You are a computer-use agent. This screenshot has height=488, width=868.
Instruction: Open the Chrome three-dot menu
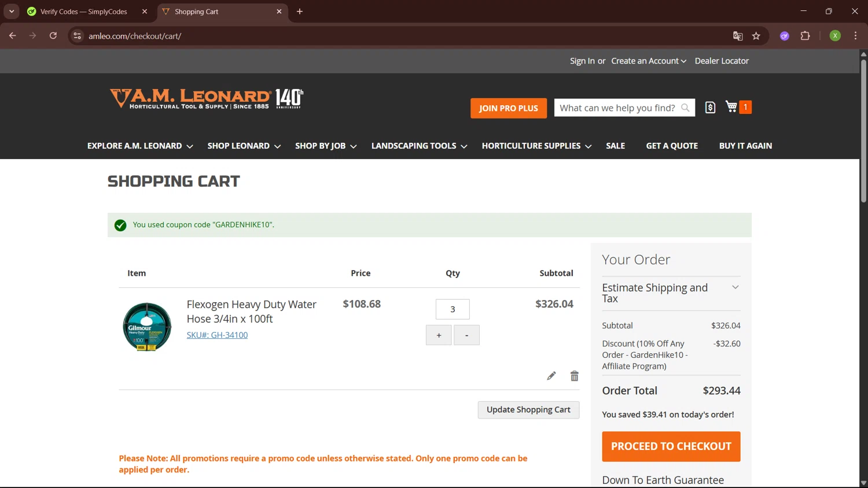[x=855, y=36]
